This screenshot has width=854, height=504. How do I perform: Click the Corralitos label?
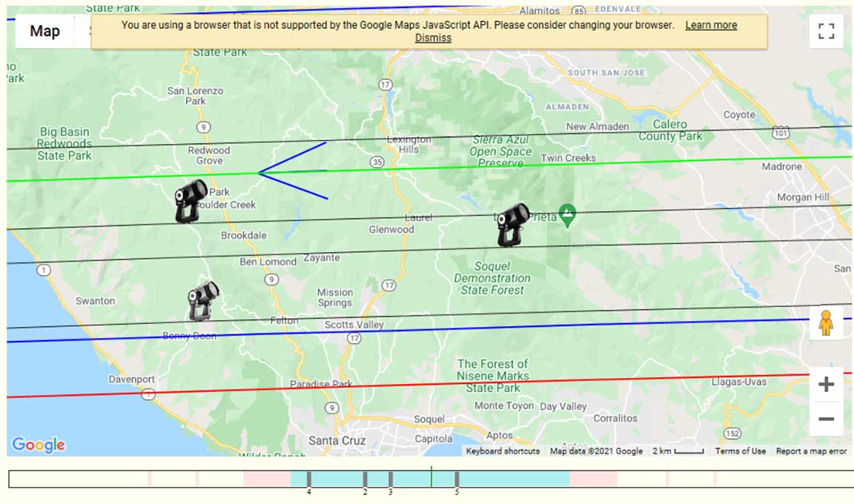coord(615,418)
